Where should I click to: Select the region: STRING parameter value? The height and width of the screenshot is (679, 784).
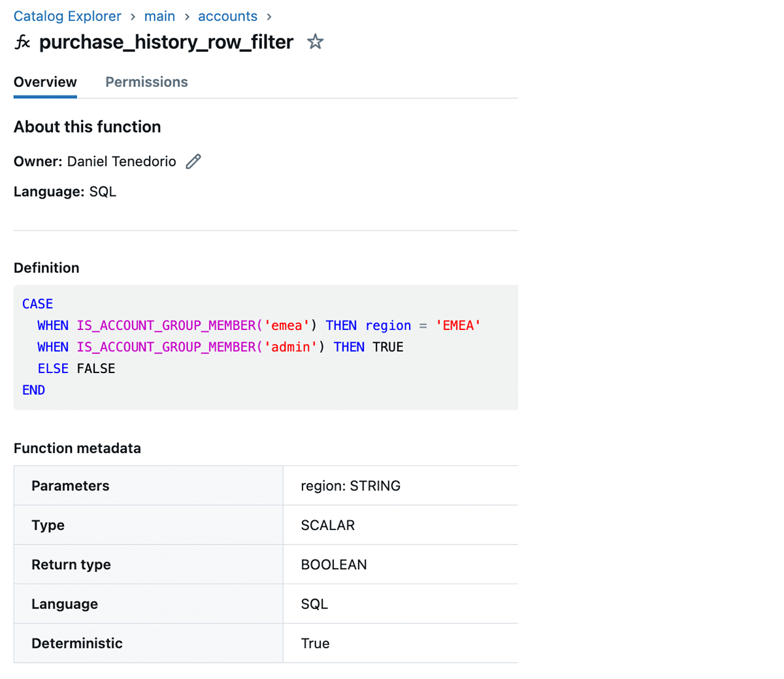click(350, 486)
